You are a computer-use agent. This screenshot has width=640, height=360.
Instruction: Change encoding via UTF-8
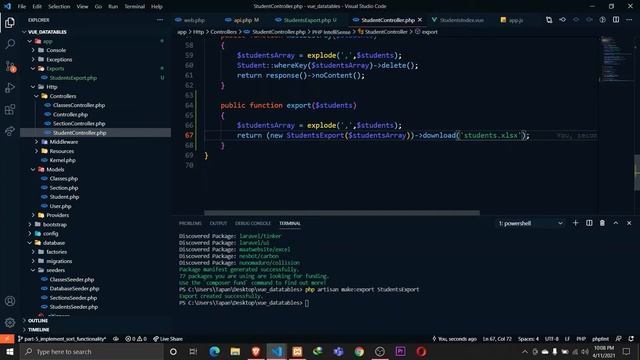551,339
